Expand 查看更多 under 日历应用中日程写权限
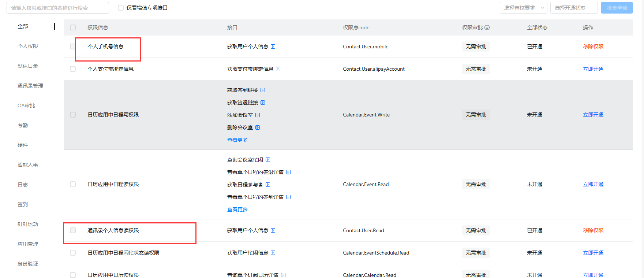644x278 pixels. pyautogui.click(x=237, y=140)
